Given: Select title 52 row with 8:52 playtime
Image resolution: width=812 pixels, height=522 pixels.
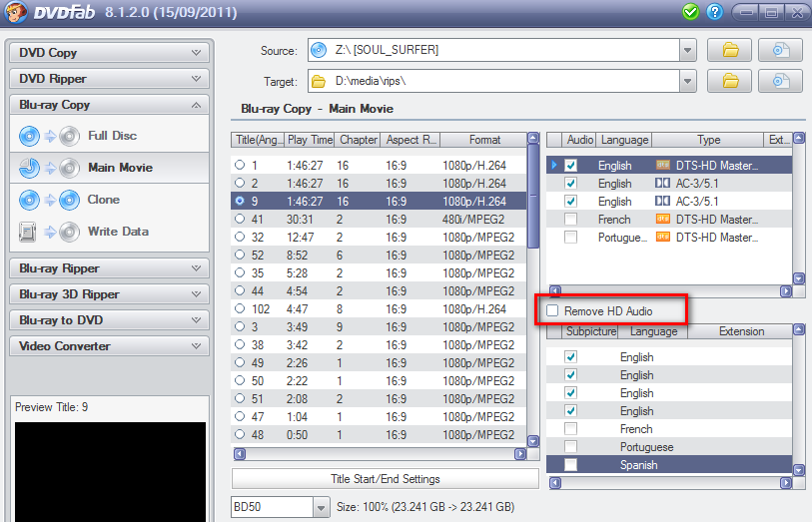Looking at the screenshot, I should click(379, 256).
